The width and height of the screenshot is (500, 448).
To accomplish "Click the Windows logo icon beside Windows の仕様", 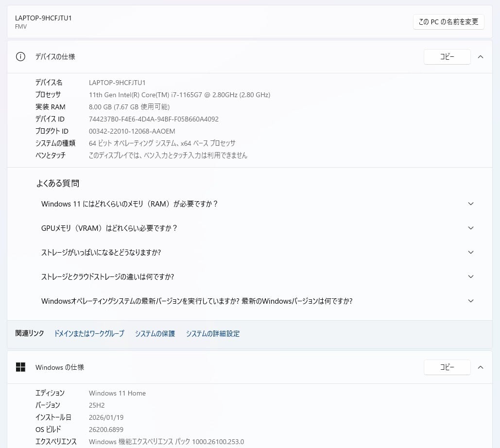I will point(20,367).
